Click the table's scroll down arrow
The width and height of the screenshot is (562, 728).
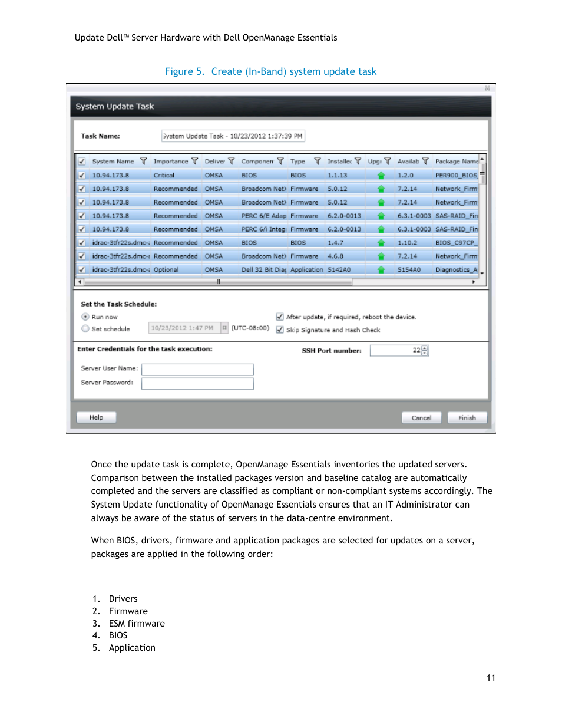(x=482, y=274)
